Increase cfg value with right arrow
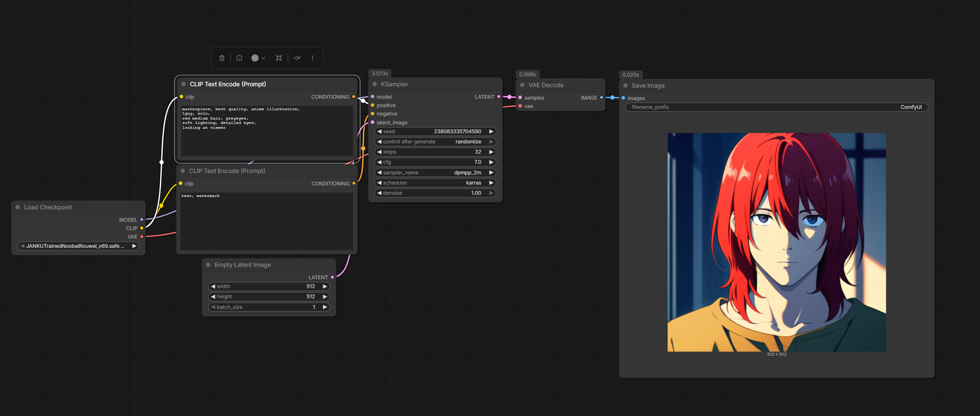The image size is (980, 416). pos(491,162)
